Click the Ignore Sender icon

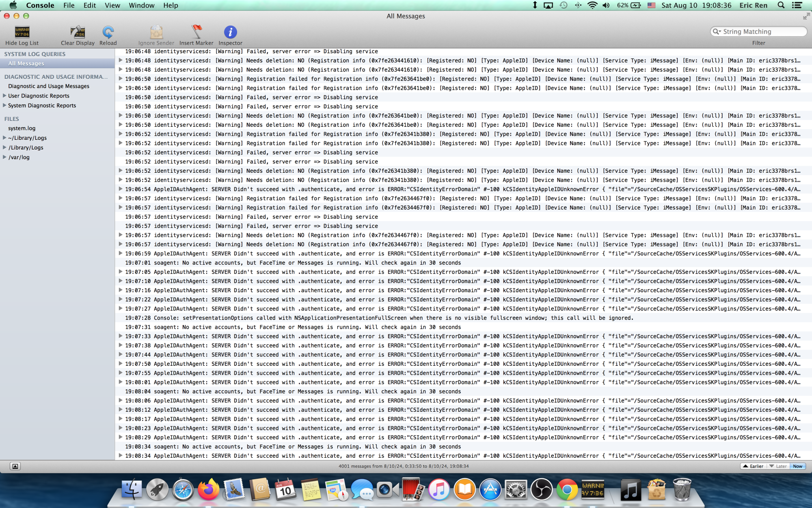156,32
